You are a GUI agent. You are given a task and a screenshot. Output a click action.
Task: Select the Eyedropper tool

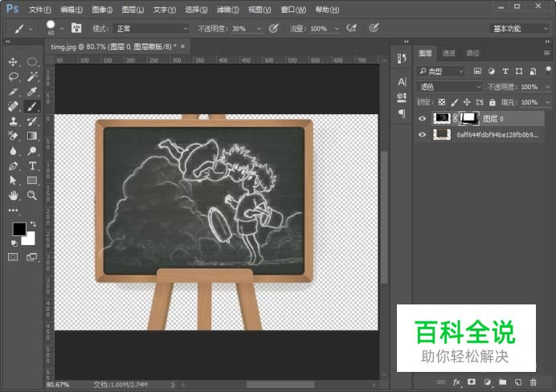click(32, 92)
